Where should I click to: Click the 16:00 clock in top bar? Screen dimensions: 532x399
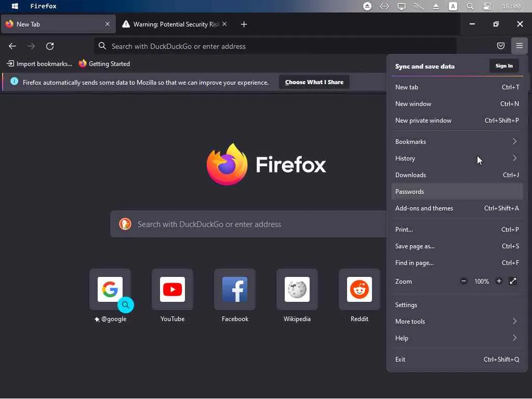(511, 6)
